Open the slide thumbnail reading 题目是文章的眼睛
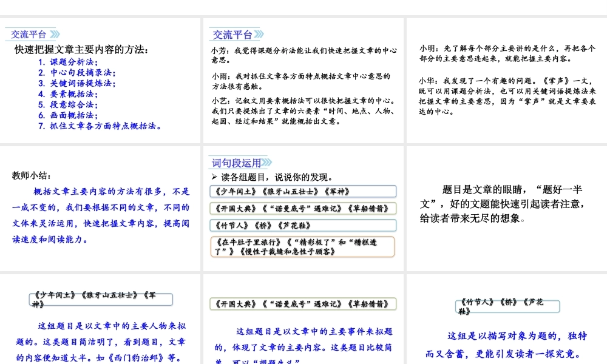The height and width of the screenshot is (364, 607). (507, 209)
